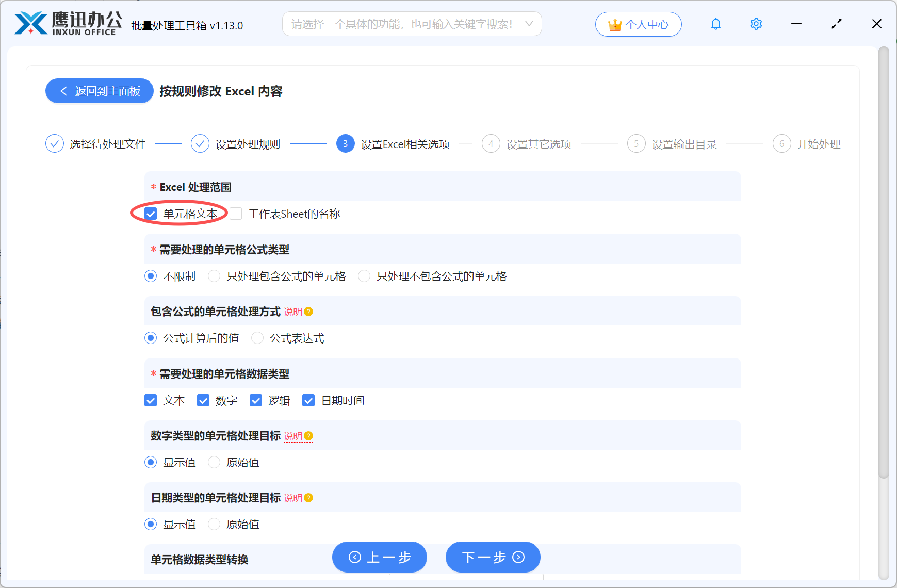Select 原始值 under 数字类型的单元格处理目标
The image size is (897, 588).
(214, 462)
